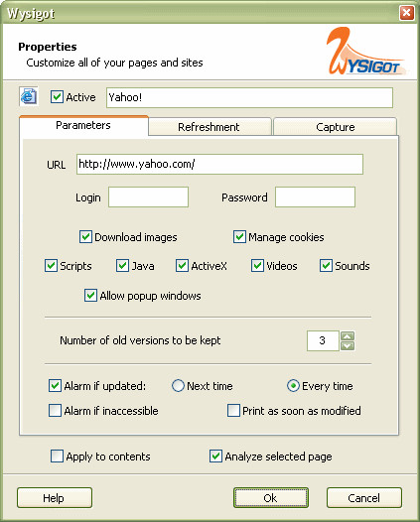The image size is (420, 522).
Task: Click the web page icon beside Active
Action: tap(29, 96)
